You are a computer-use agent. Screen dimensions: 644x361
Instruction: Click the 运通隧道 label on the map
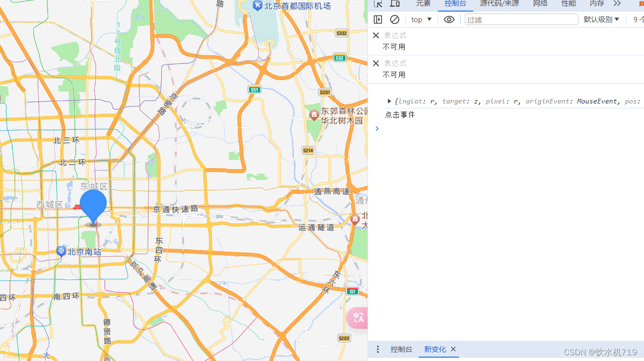coord(316,227)
